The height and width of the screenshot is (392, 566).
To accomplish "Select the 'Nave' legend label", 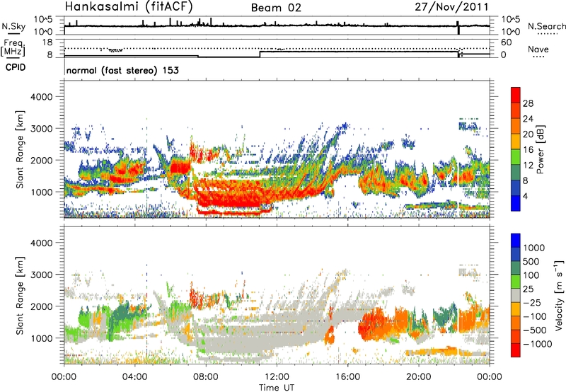I will coord(538,49).
